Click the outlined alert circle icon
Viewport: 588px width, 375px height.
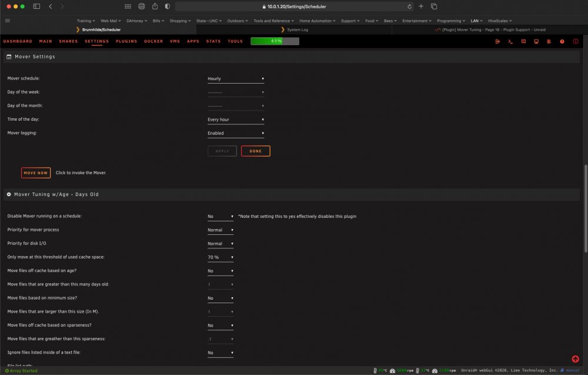(576, 41)
